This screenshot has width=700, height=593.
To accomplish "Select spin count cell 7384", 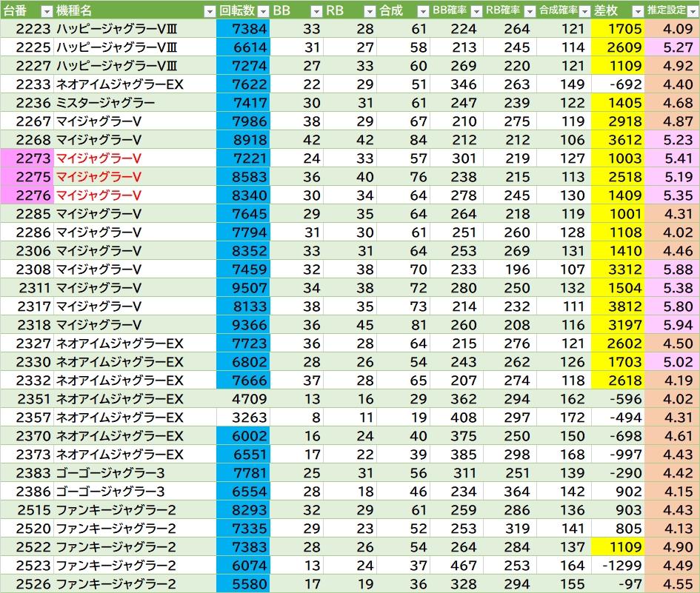I will 243,29.
